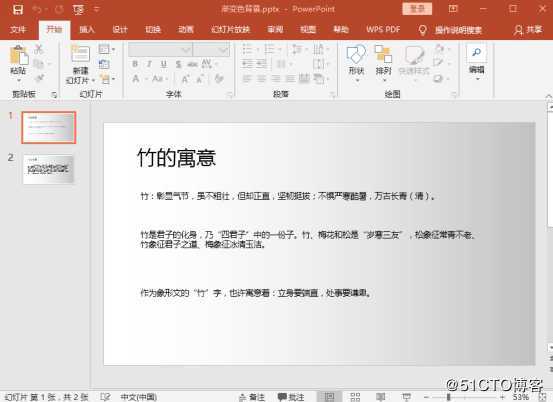
Task: Toggle Align Right paragraph alignment
Action: point(276,79)
